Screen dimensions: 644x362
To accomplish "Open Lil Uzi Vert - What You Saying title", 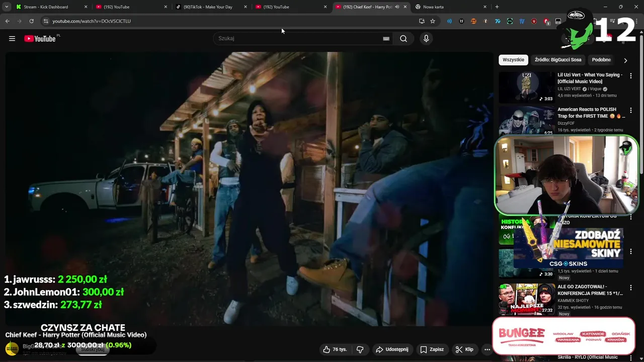I will tap(590, 78).
